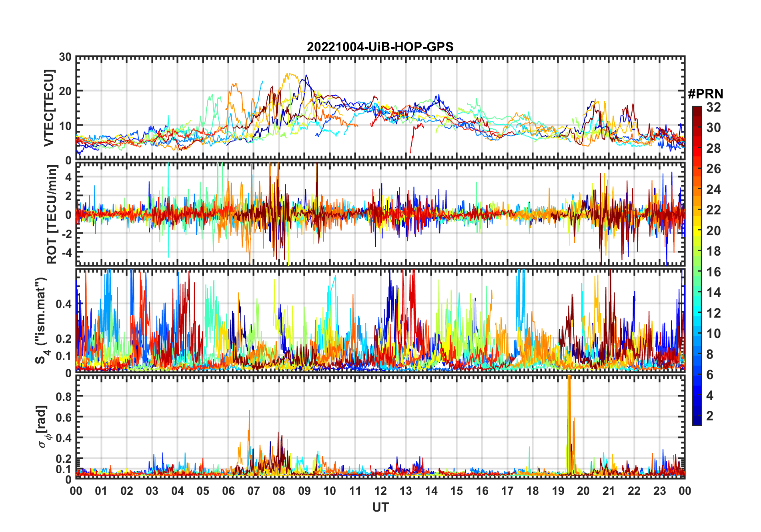Click colorbar tick label 18
Image resolution: width=761 pixels, height=532 pixels.
pyautogui.click(x=713, y=251)
